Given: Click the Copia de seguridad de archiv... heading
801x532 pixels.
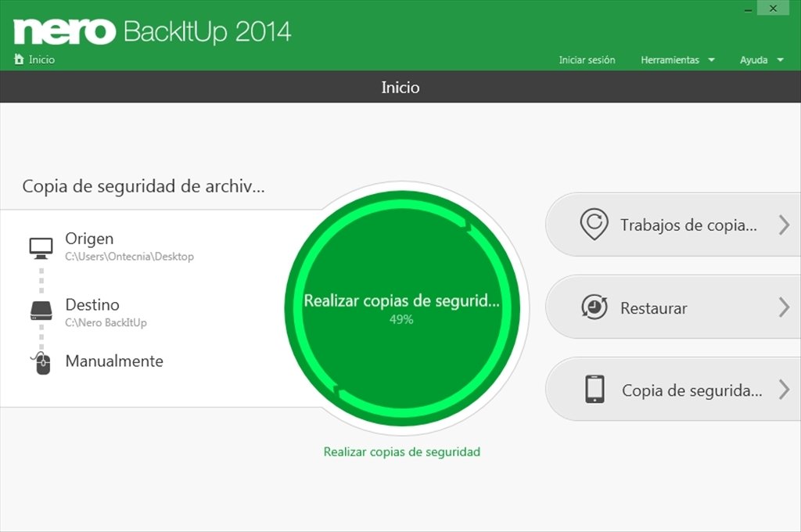Looking at the screenshot, I should pos(144,186).
